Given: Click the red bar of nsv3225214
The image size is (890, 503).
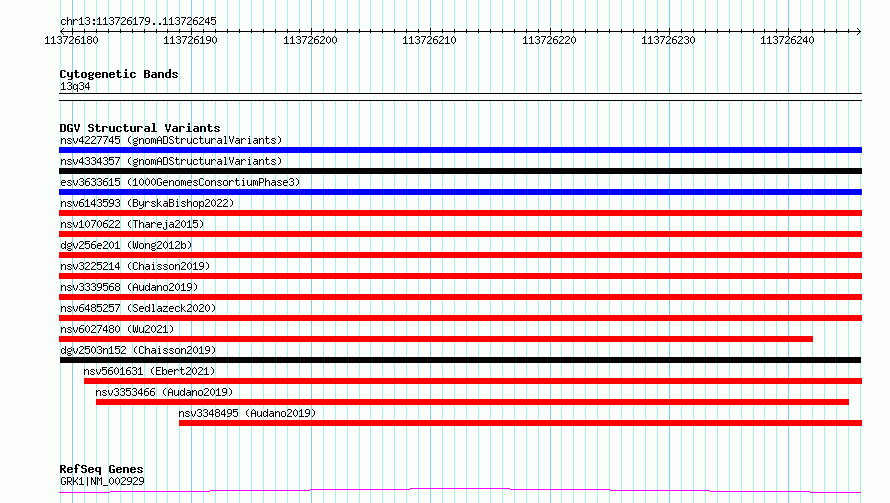Looking at the screenshot, I should 460,276.
